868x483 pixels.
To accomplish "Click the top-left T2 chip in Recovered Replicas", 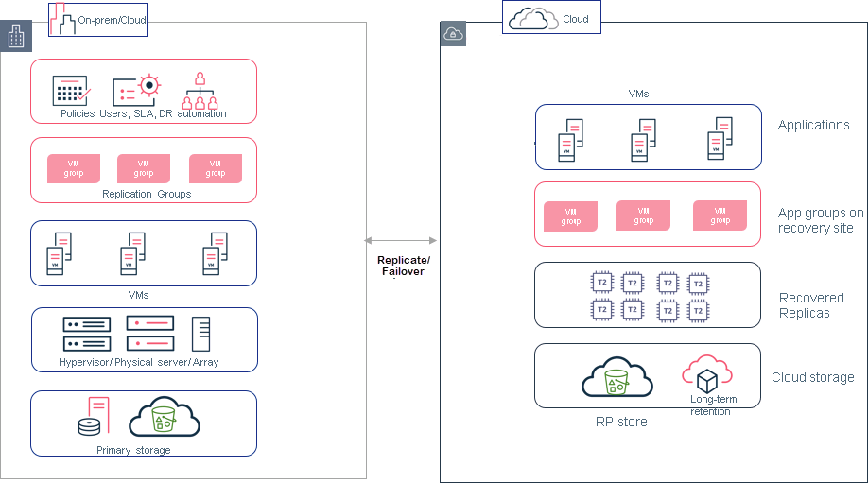I will (x=601, y=283).
